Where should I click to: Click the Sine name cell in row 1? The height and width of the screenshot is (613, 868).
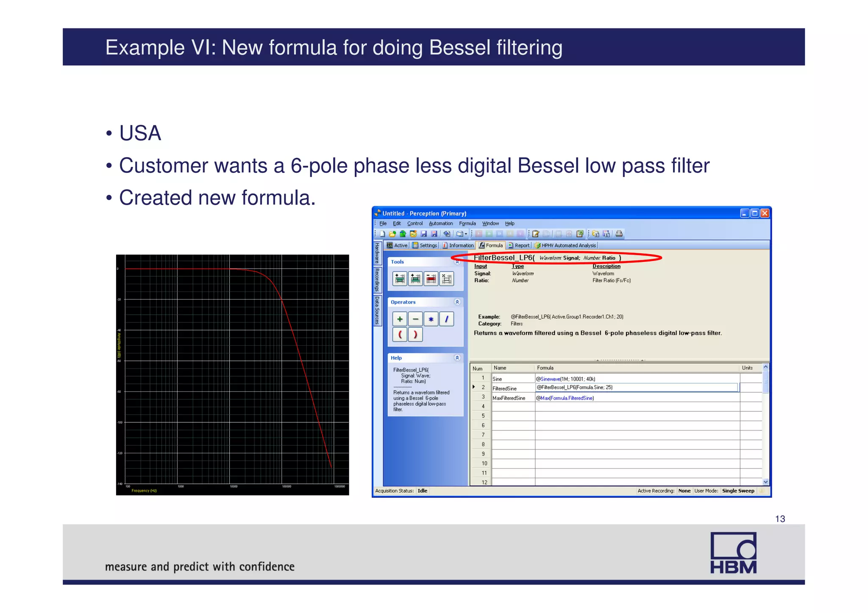click(513, 379)
